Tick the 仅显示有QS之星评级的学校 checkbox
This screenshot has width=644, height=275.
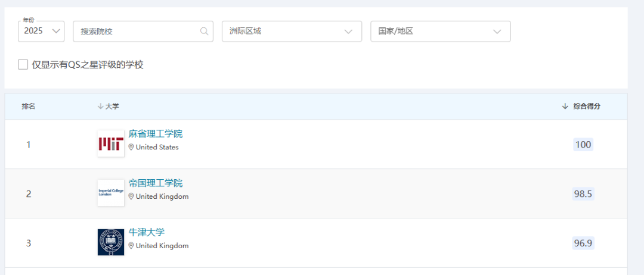tap(23, 64)
